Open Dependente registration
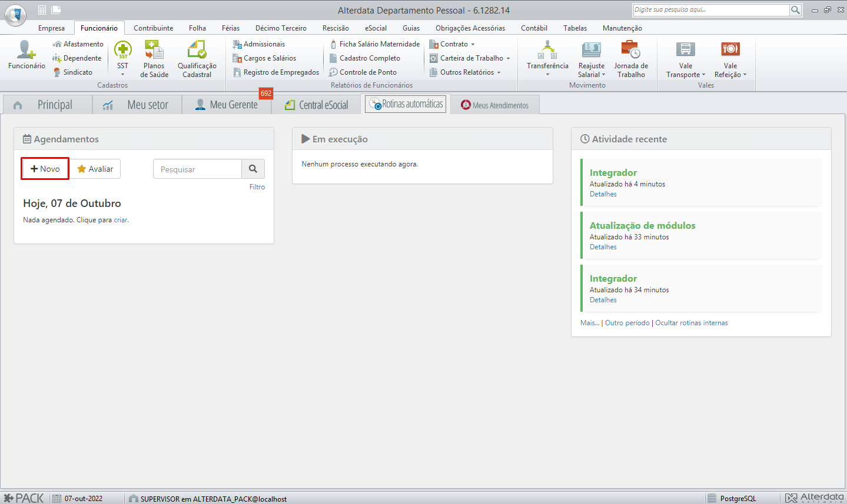Viewport: 847px width, 504px height. [77, 58]
